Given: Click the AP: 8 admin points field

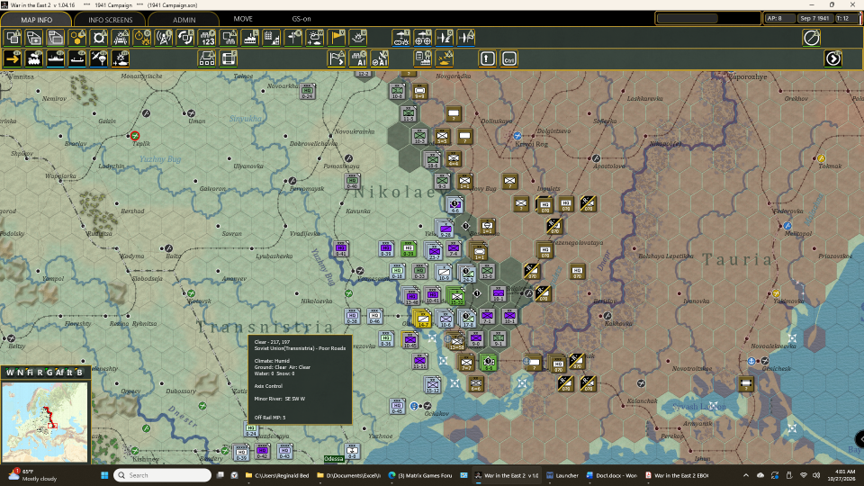Looking at the screenshot, I should (779, 18).
